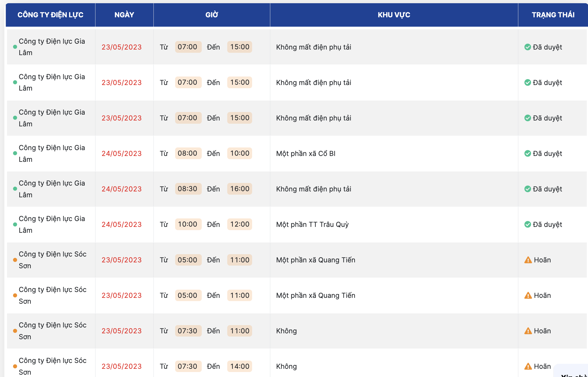Click date 24/05/2023 in Trâu Quỳ row

pos(122,225)
